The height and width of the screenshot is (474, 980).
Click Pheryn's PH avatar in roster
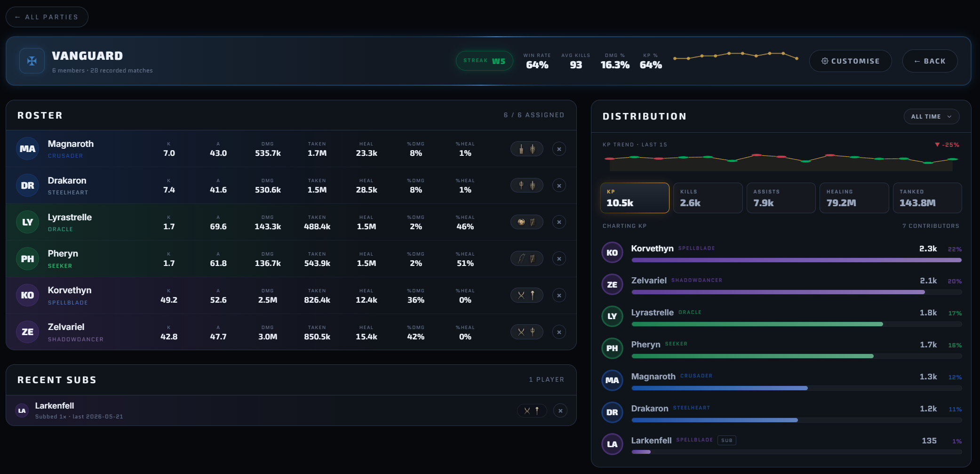point(27,259)
